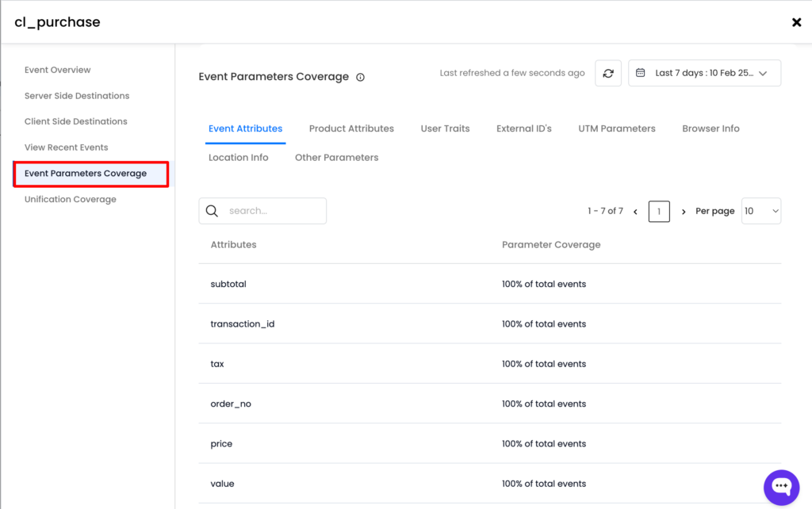Click the order_no attribute

click(231, 404)
